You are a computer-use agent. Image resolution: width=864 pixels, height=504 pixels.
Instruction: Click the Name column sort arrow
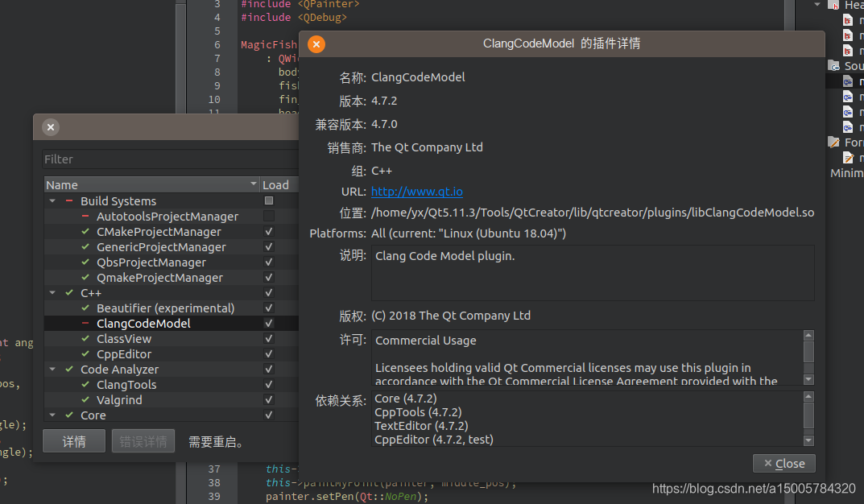point(253,185)
